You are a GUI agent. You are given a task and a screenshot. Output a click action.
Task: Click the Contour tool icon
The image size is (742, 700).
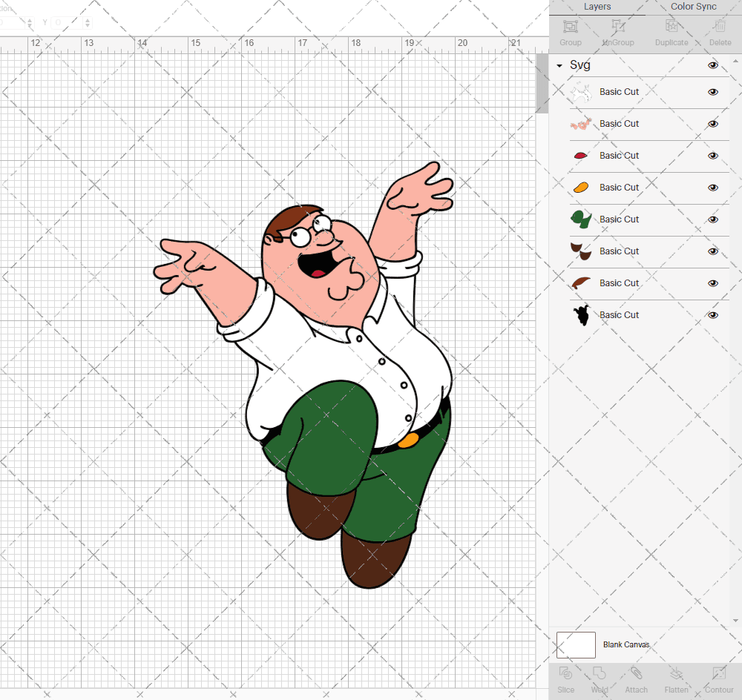point(719,673)
